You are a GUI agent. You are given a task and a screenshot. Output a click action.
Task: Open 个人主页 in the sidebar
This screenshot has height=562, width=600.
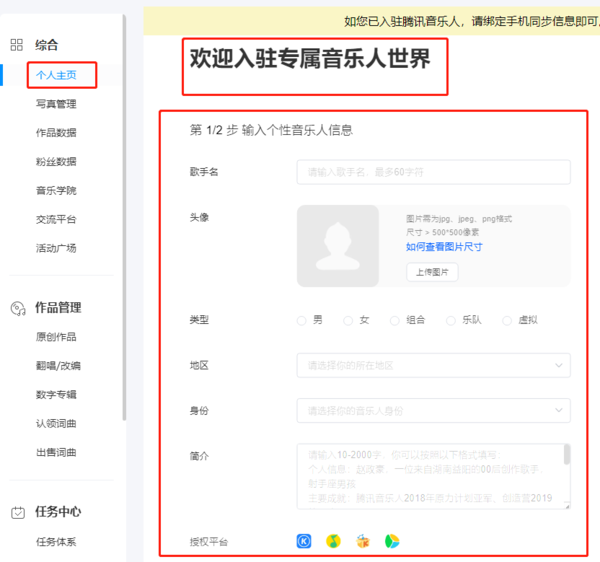pos(56,75)
